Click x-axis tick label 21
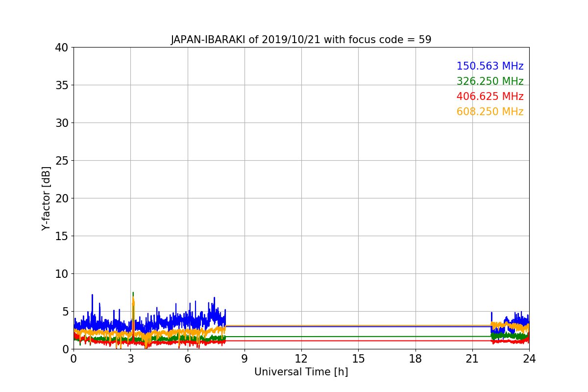The height and width of the screenshot is (392, 588). tap(472, 359)
